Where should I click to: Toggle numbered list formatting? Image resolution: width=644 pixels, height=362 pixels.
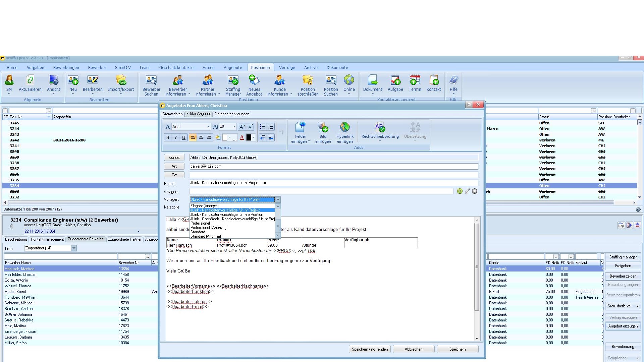click(x=271, y=127)
